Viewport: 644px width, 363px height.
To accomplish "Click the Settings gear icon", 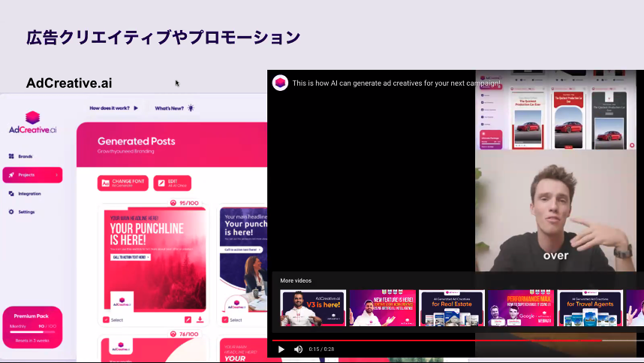I will (11, 212).
